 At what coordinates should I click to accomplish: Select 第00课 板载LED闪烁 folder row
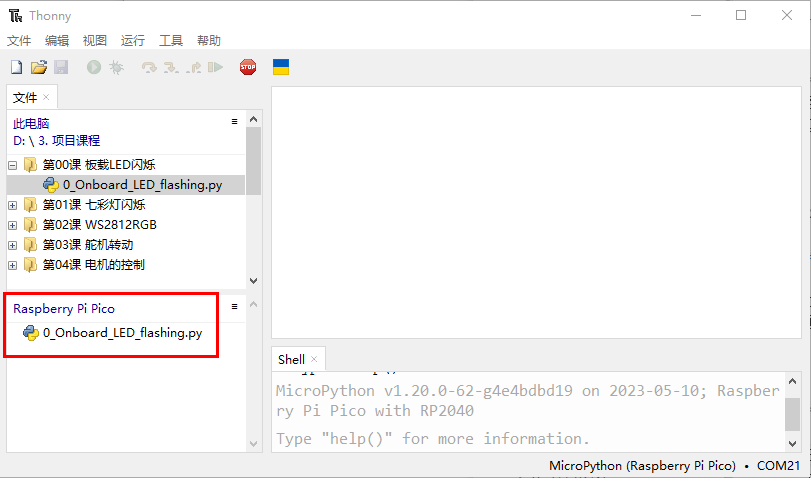coord(126,165)
